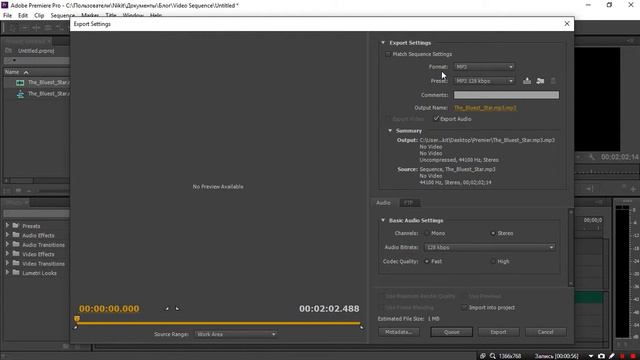The image size is (640, 360).
Task: Click the Output Name file link
Action: coord(485,108)
